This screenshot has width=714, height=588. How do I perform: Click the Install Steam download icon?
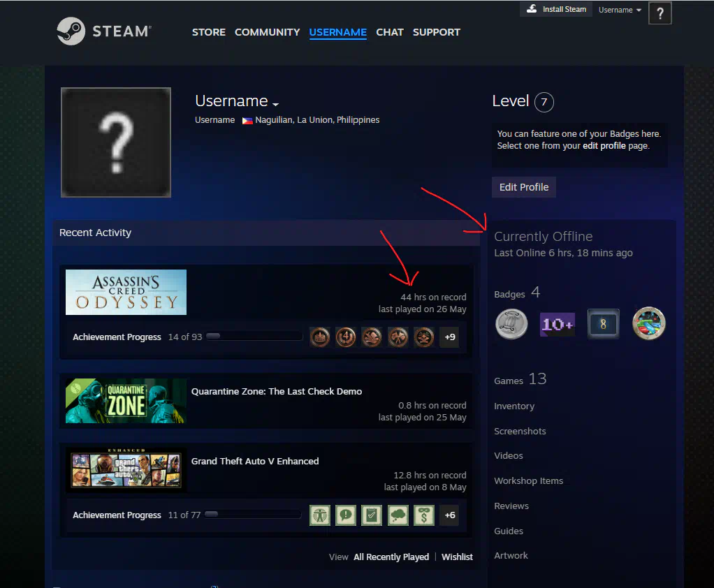coord(532,8)
